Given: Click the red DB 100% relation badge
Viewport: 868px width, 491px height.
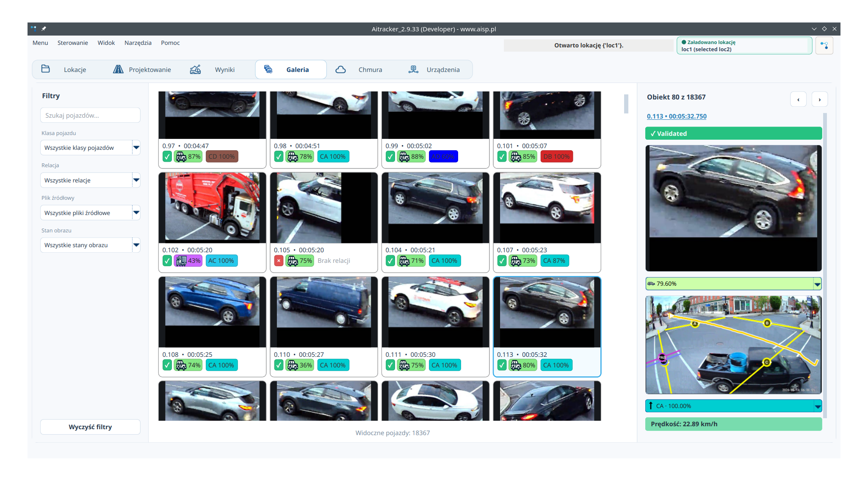Looking at the screenshot, I should [x=556, y=157].
